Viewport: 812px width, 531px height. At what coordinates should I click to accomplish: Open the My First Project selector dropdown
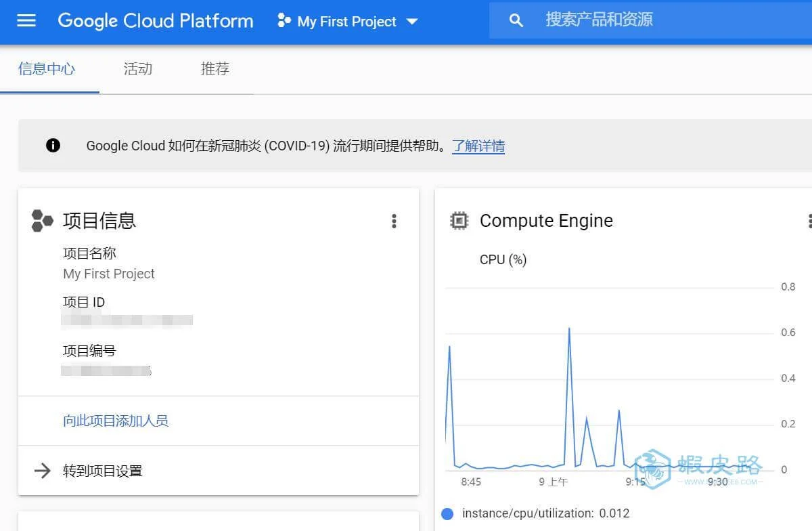(x=348, y=22)
